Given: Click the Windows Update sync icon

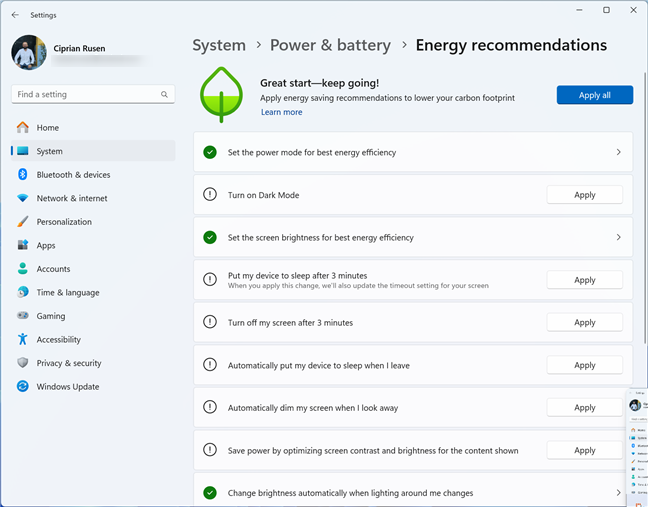Looking at the screenshot, I should click(x=23, y=386).
